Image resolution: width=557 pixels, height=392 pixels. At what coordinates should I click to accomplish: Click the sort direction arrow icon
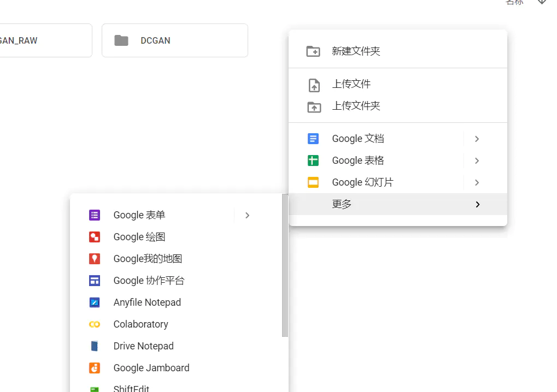tap(542, 2)
